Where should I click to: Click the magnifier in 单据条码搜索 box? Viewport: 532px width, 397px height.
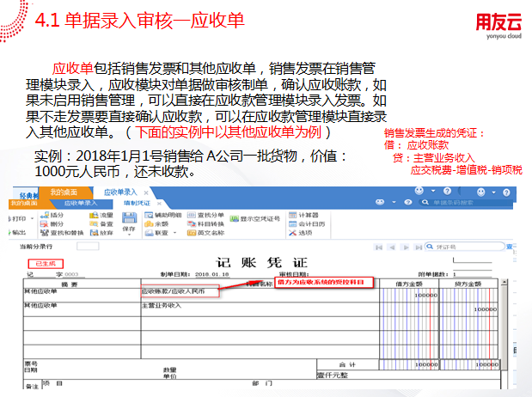425,203
